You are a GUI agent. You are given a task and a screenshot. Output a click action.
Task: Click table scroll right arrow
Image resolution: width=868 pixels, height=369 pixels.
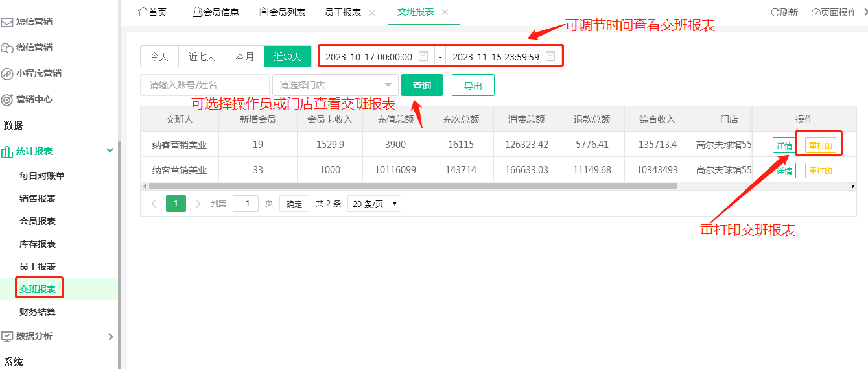pos(853,186)
